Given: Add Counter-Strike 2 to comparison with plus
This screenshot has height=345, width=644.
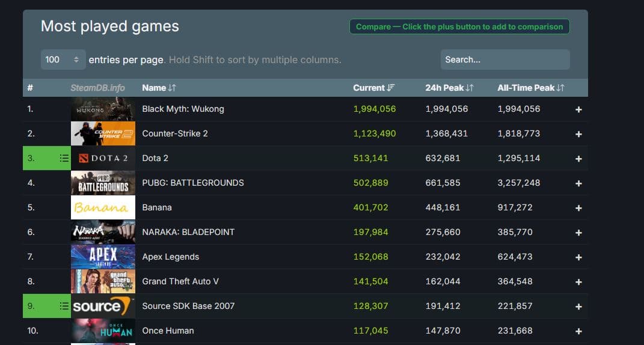Looking at the screenshot, I should point(578,134).
